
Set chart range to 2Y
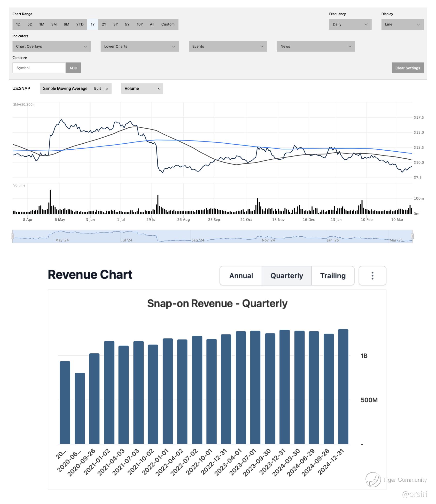104,24
